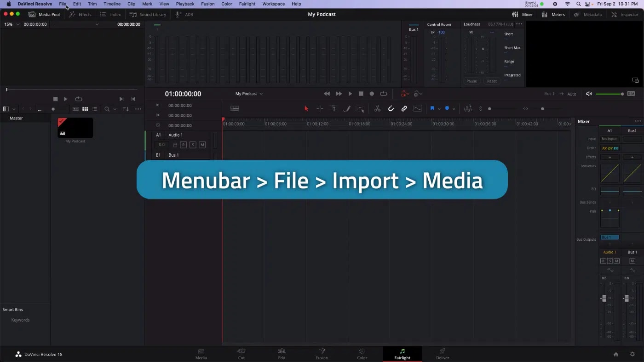This screenshot has height=362, width=644.
Task: Open the marker color dropdown in the toolbar
Action: [454, 108]
